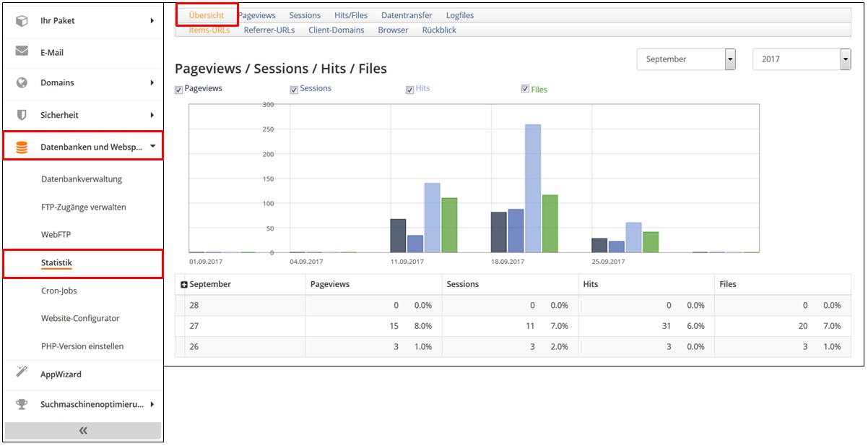Click the orange database stack icon
This screenshot has width=868, height=446.
(22, 147)
